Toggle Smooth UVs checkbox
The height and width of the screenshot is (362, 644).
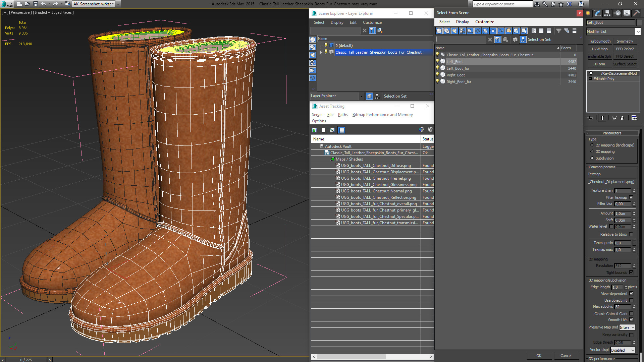click(631, 320)
